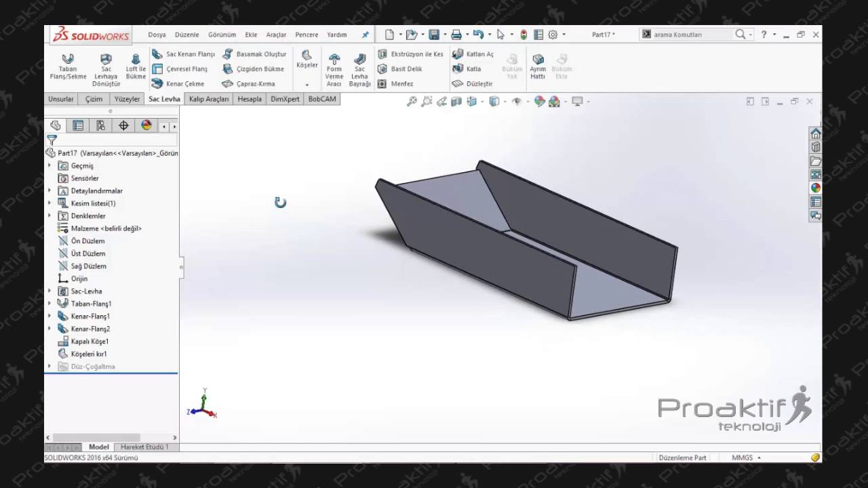
Task: Open the Options gear icon
Action: click(553, 35)
